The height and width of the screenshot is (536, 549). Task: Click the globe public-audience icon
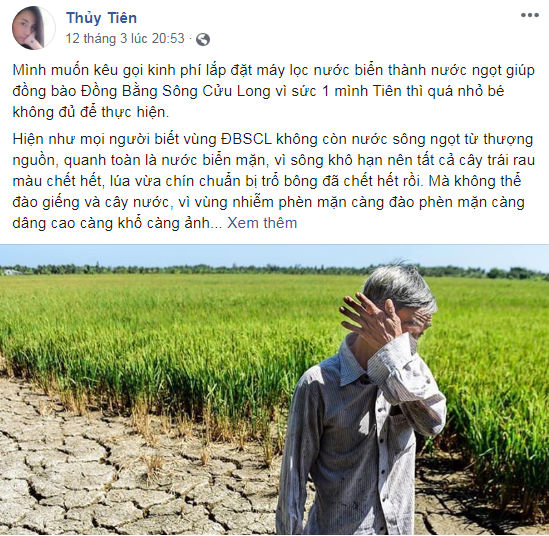[x=203, y=40]
